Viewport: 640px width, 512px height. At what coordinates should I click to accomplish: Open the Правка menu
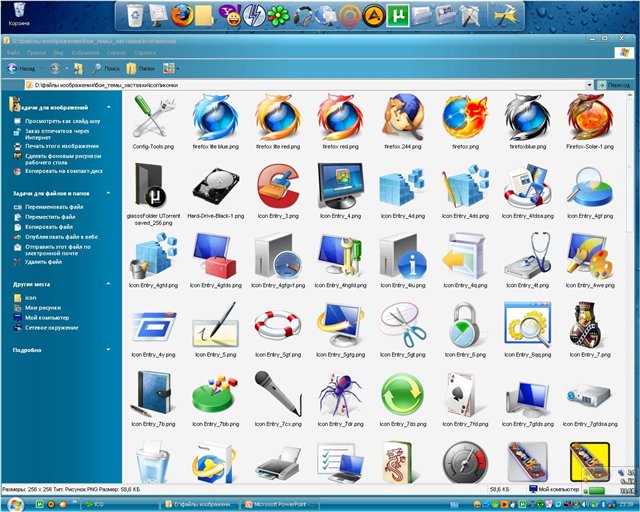pos(36,53)
